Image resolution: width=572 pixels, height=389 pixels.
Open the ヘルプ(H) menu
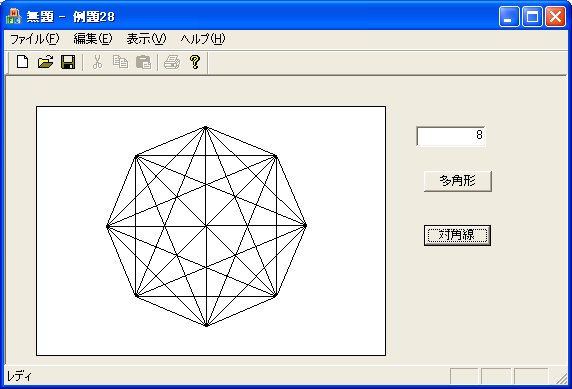(x=203, y=39)
